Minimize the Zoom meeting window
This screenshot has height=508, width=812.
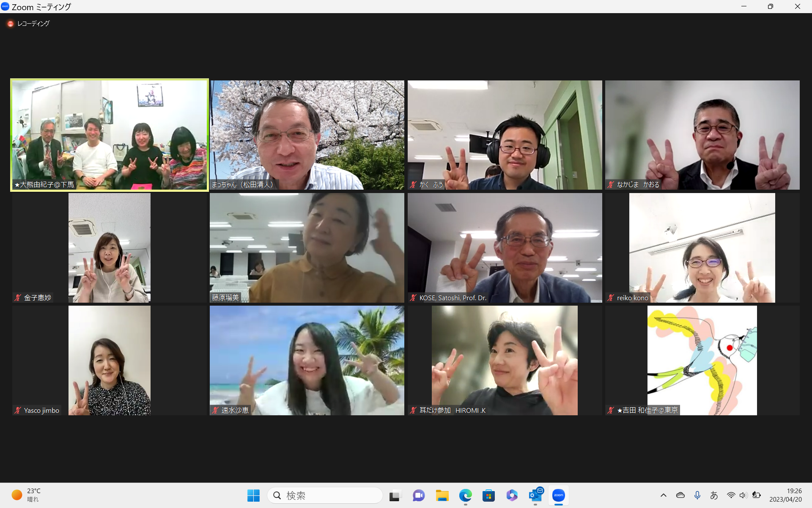(x=744, y=6)
